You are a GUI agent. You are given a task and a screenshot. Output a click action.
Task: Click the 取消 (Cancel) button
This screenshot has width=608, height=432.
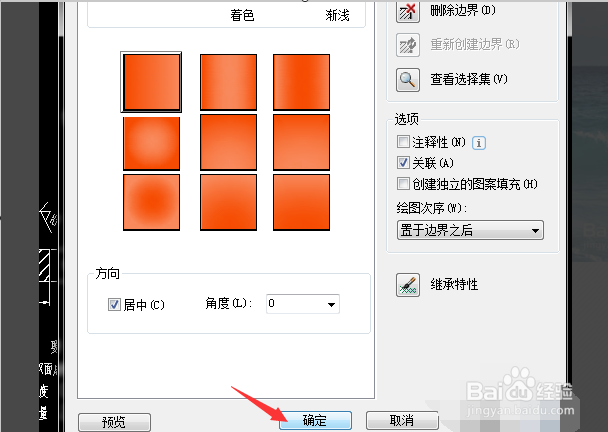(x=402, y=420)
